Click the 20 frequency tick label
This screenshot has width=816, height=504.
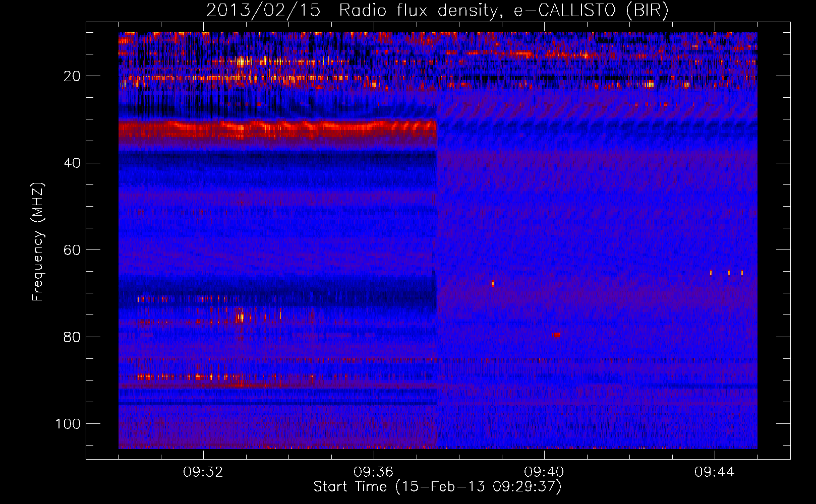click(x=73, y=76)
